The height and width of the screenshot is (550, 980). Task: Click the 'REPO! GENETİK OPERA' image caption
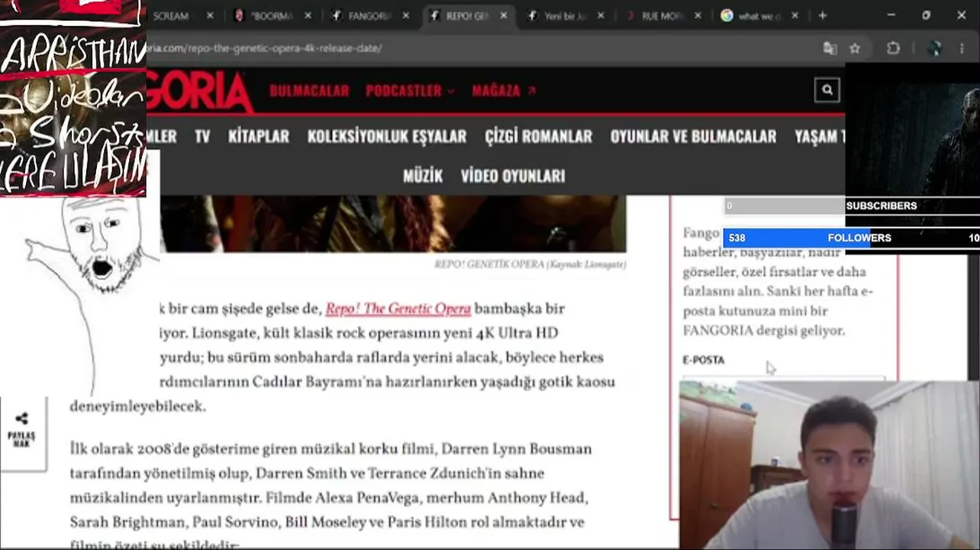[x=530, y=264]
